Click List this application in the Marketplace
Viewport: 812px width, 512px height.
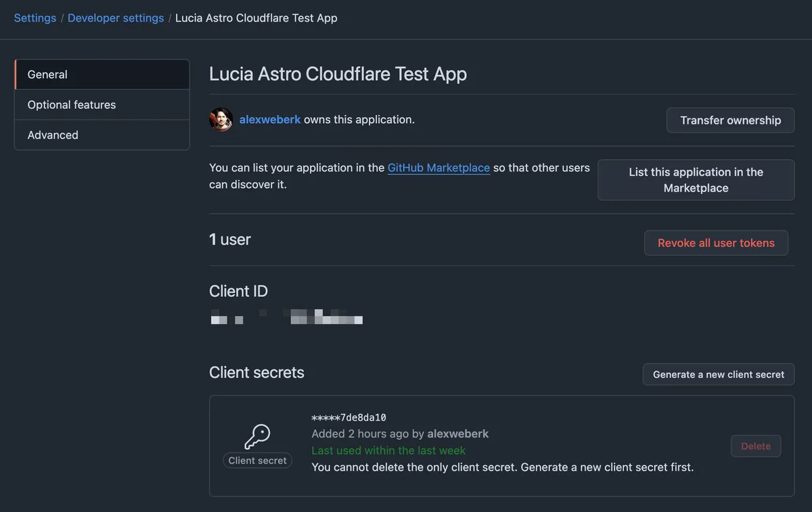coord(696,180)
